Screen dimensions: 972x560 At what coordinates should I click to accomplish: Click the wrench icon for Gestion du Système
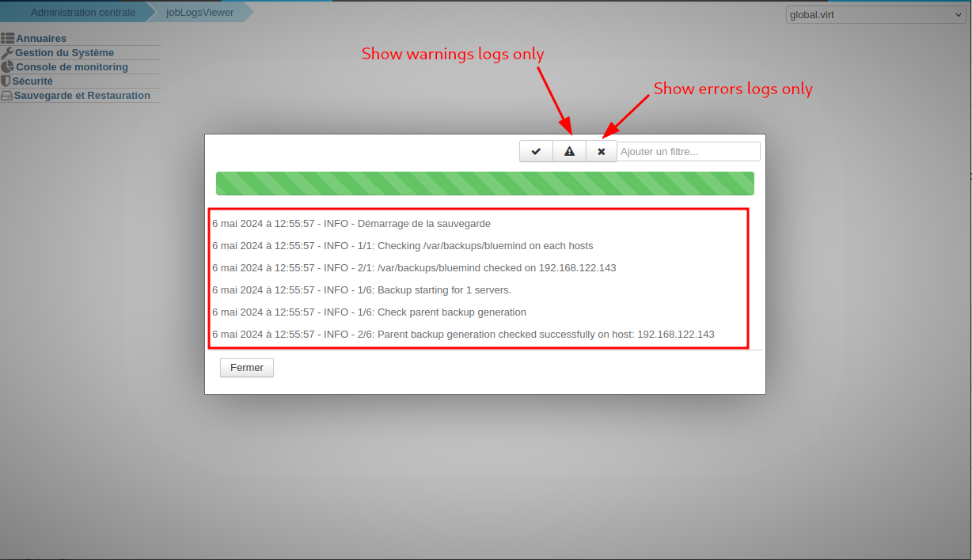coord(7,52)
